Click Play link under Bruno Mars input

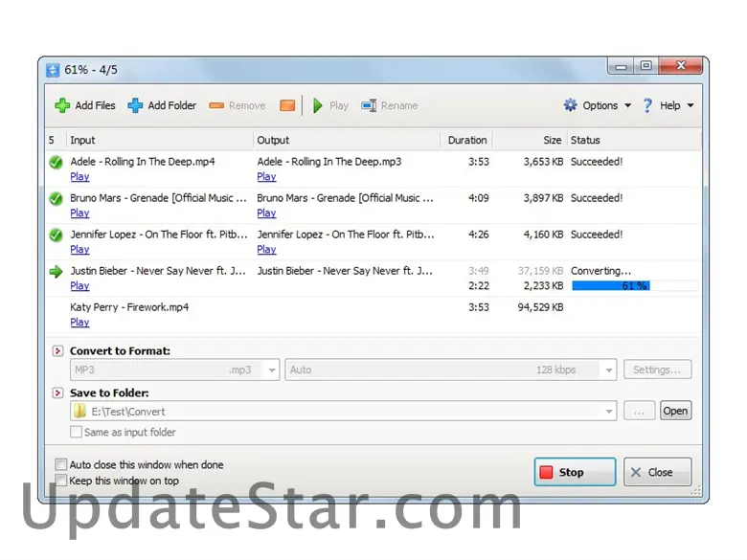pos(79,213)
